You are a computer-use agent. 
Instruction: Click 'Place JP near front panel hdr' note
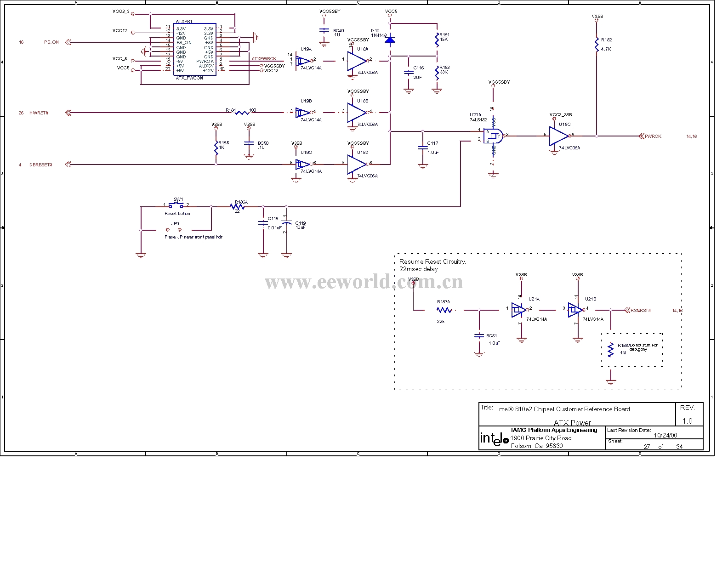pyautogui.click(x=193, y=237)
